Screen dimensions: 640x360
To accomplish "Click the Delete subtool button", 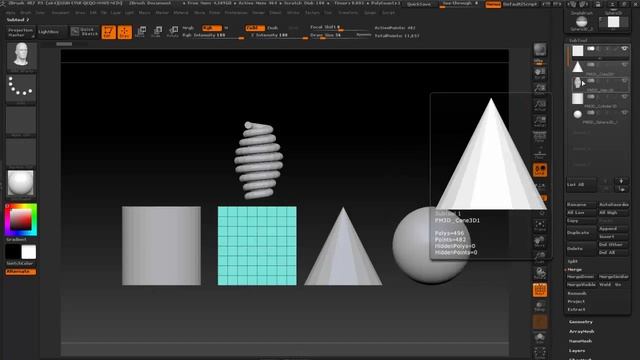I will coord(581,248).
